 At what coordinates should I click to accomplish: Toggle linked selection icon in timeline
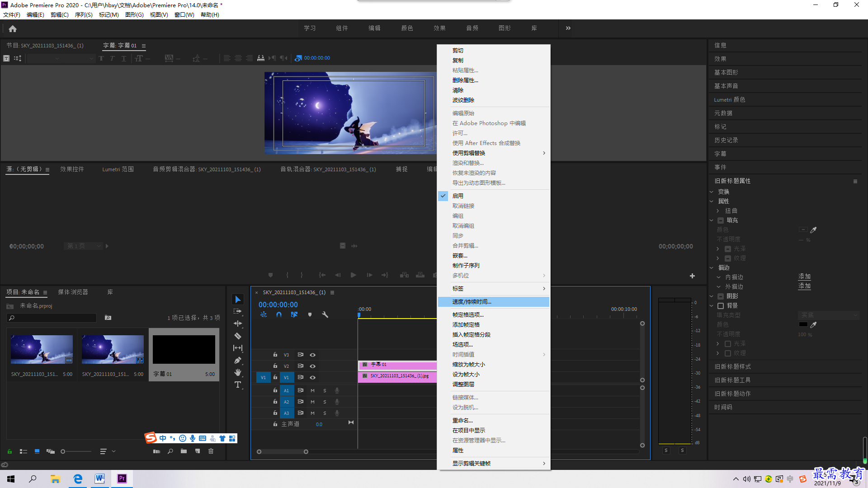click(294, 314)
